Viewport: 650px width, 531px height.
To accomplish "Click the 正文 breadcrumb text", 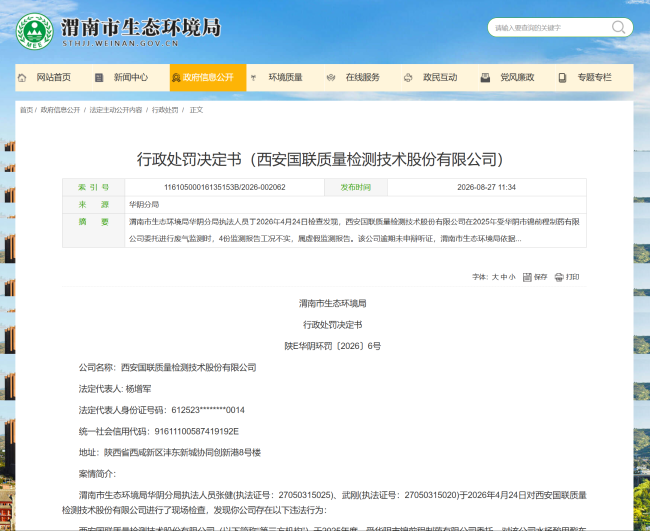I will coord(196,110).
